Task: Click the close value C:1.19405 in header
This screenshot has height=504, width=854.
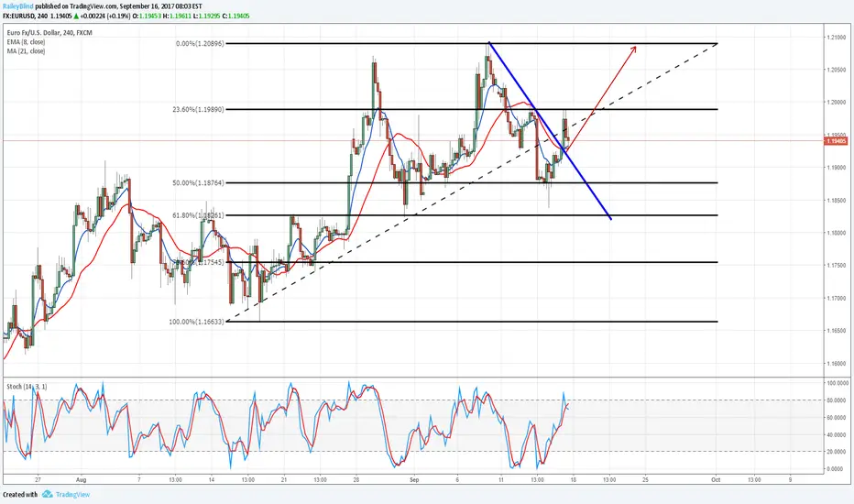Action: tap(235, 16)
